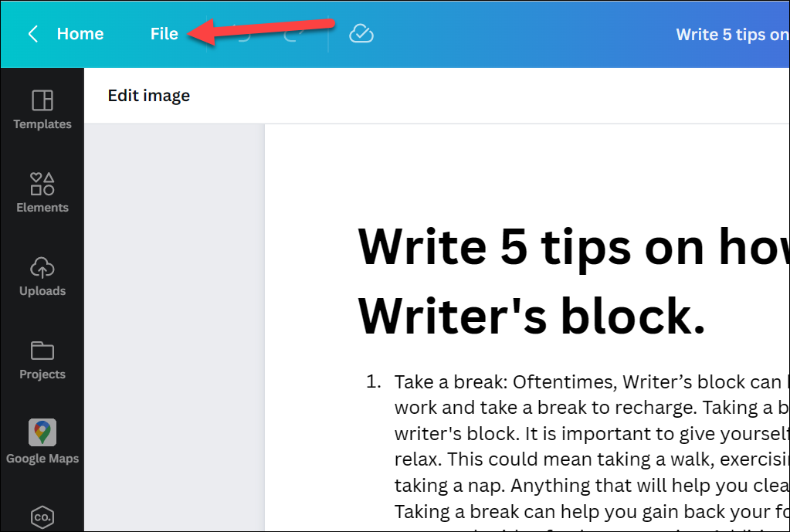Open the File menu
Viewport: 790px width, 532px height.
tap(164, 34)
